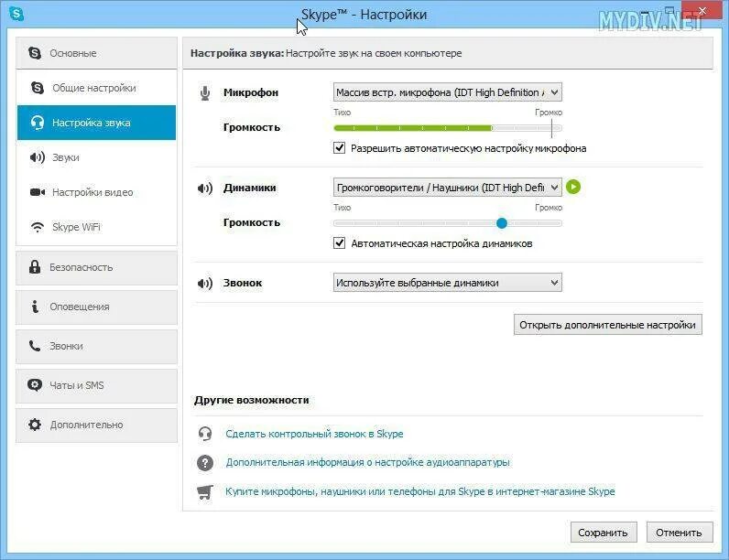Click the phone icon beside Звонки
Viewport: 729px width, 560px height.
click(35, 346)
